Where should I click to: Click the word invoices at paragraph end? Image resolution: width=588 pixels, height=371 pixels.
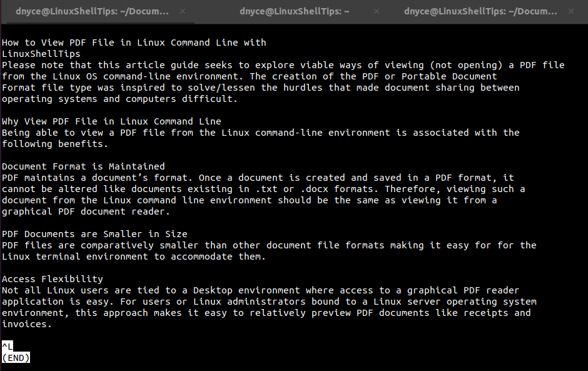pyautogui.click(x=24, y=323)
